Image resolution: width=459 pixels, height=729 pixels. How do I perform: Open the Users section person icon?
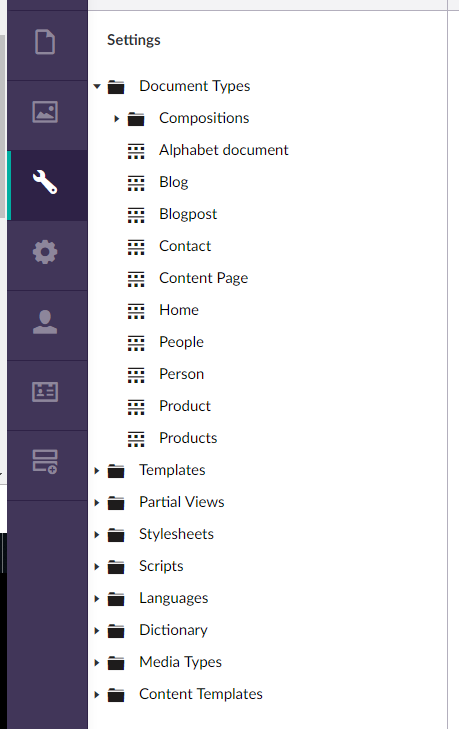45,322
